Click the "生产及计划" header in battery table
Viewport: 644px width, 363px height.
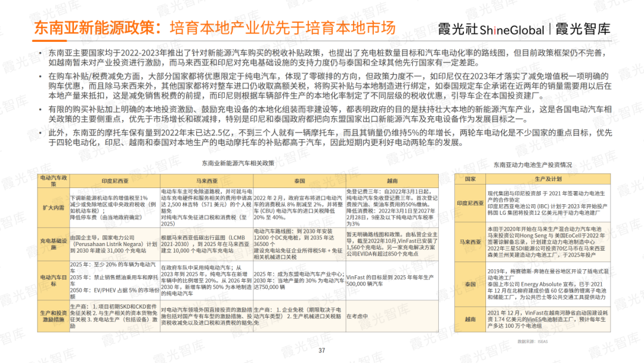click(x=548, y=179)
